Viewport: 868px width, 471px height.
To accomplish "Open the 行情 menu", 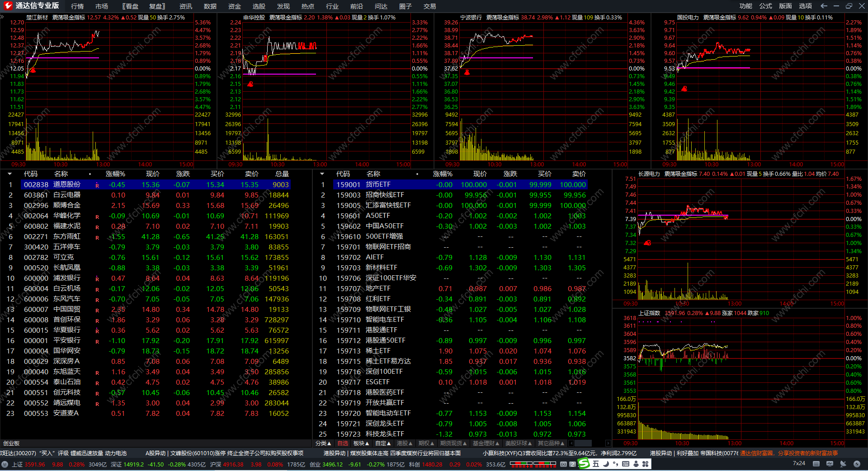I will [77, 6].
